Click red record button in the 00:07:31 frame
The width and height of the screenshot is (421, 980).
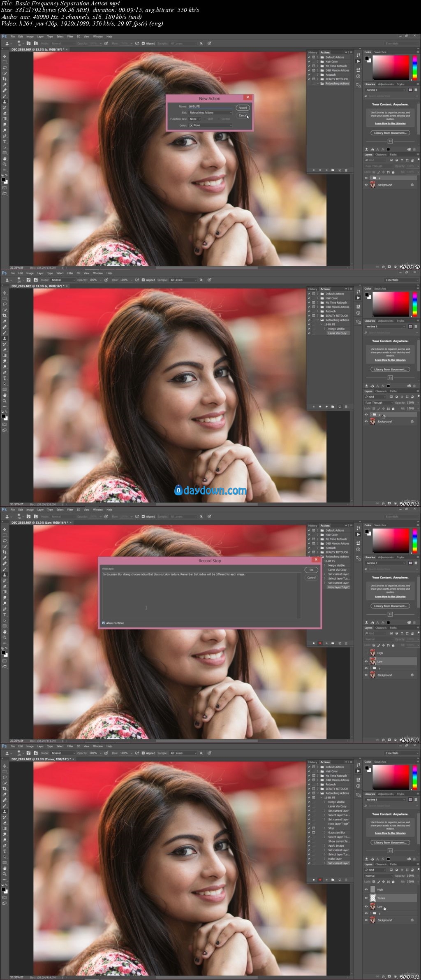320,880
